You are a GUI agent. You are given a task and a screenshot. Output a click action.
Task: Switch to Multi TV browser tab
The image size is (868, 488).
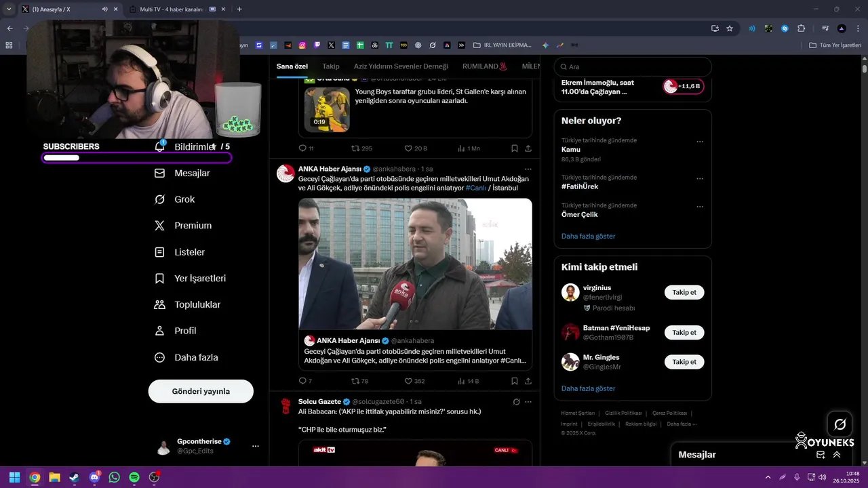tap(172, 9)
